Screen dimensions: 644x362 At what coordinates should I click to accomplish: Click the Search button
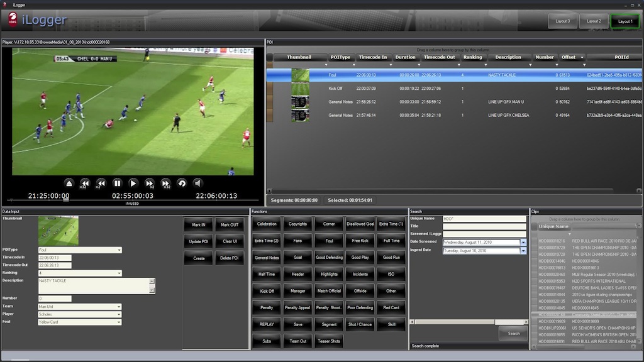tap(513, 334)
